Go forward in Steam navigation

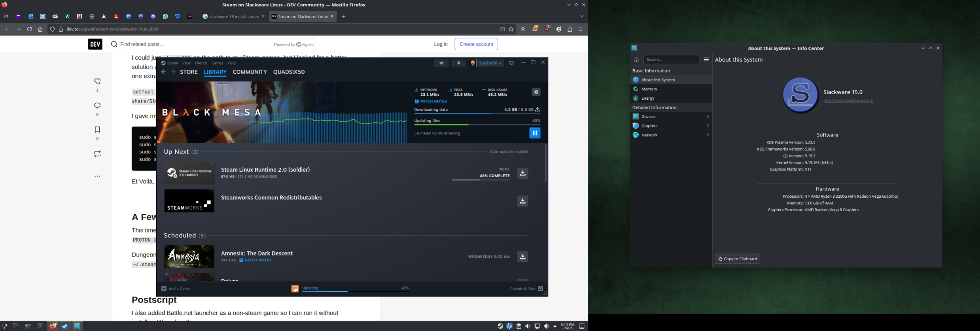pyautogui.click(x=173, y=72)
